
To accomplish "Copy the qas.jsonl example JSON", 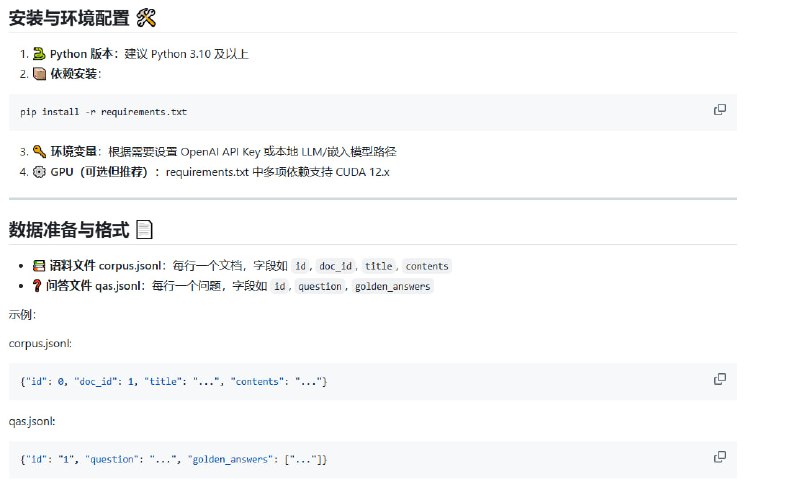I will click(719, 456).
